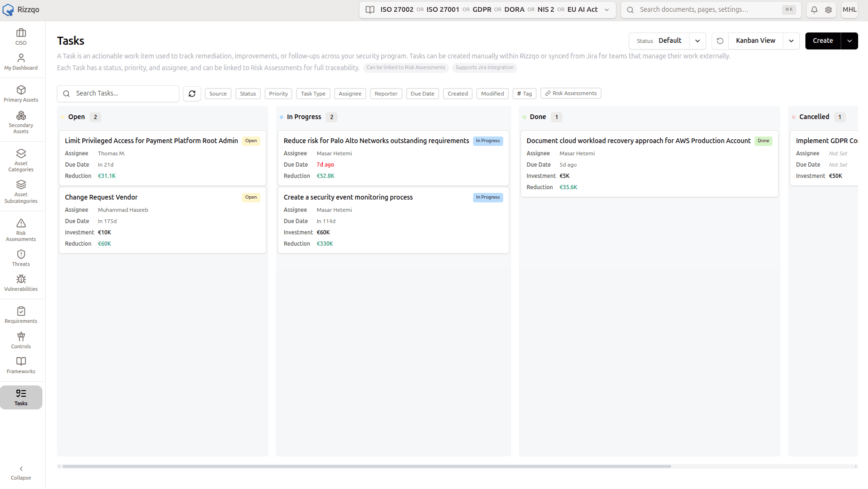Click the Rizzqo logo icon
Viewport: 868px width, 489px height.
pyautogui.click(x=8, y=10)
